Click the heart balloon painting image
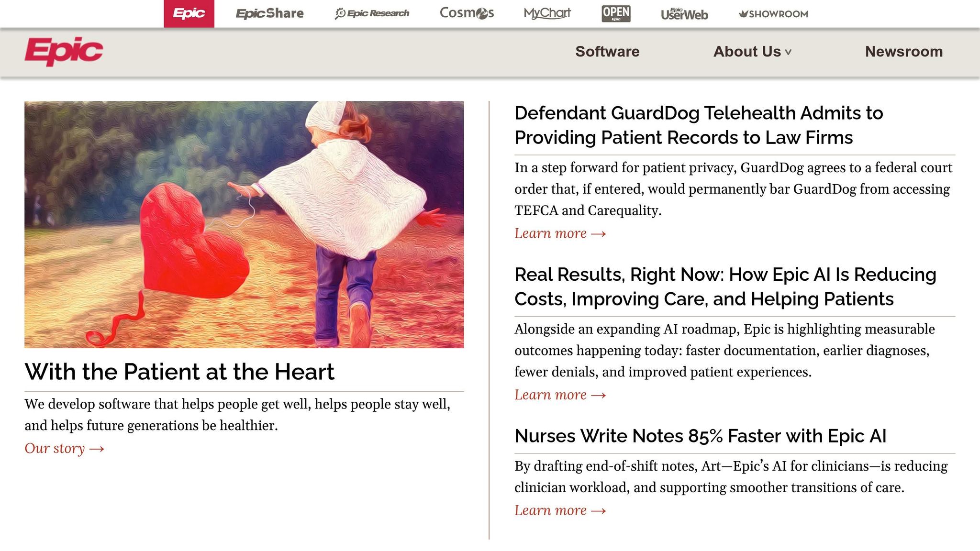 click(244, 224)
